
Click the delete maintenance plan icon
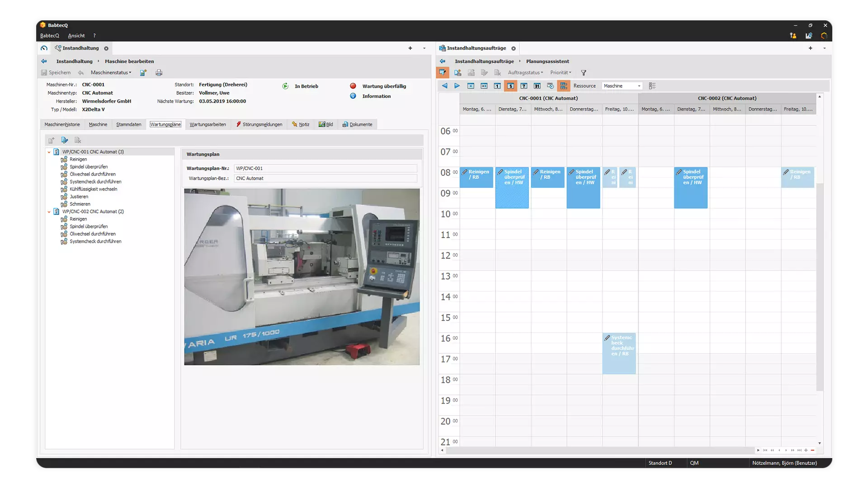click(x=78, y=140)
